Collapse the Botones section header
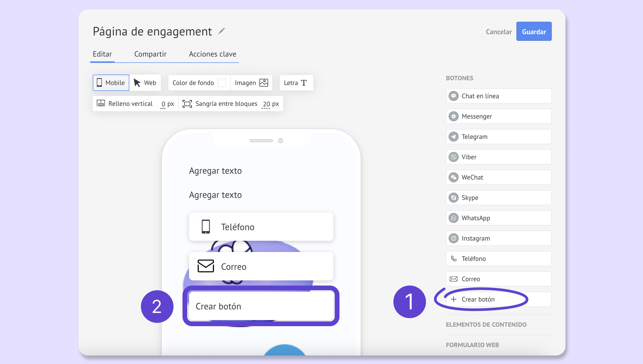Viewport: 643px width, 364px height. 459,78
